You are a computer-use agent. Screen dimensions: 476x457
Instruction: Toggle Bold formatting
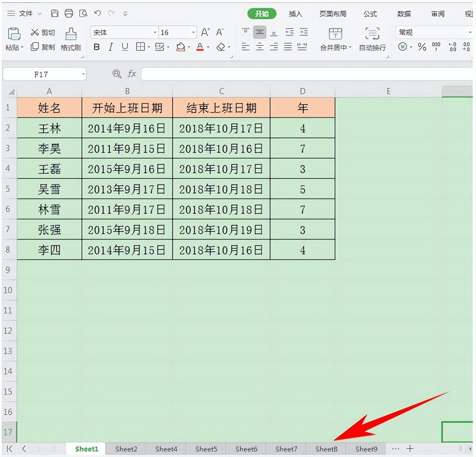(97, 47)
